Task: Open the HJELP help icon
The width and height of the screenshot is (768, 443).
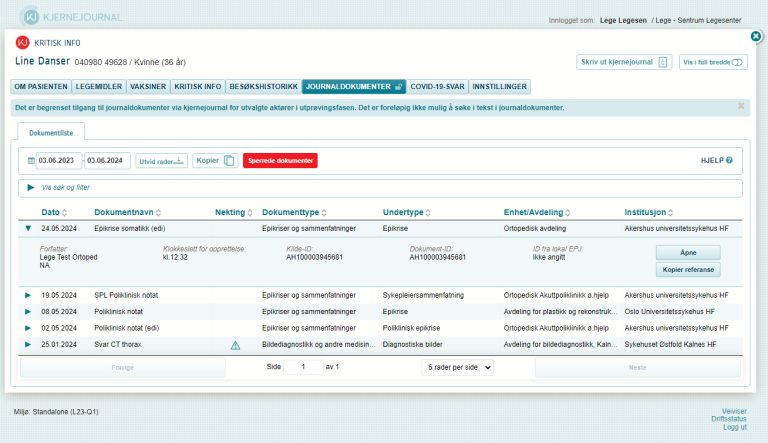Action: tap(729, 160)
